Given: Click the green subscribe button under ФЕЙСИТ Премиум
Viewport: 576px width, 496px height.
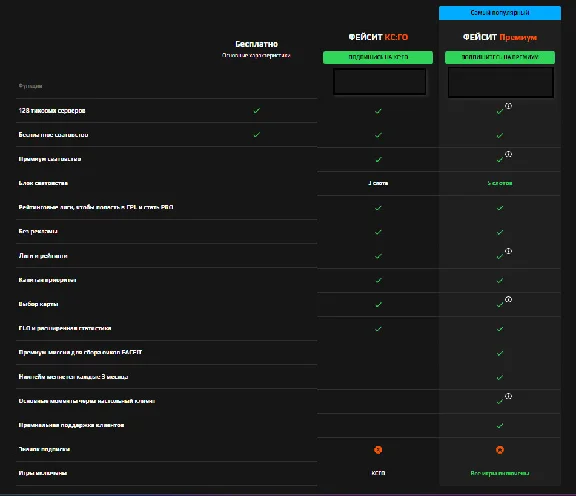Looking at the screenshot, I should pyautogui.click(x=500, y=57).
